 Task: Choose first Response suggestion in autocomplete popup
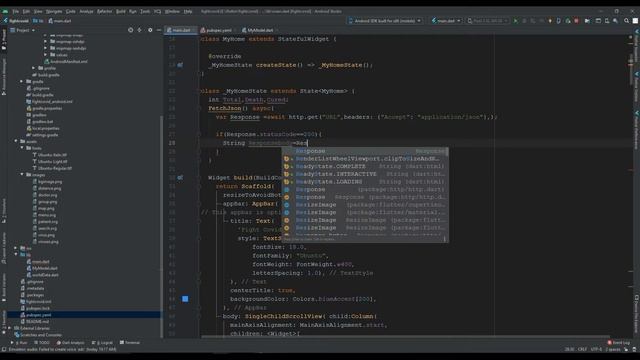click(x=365, y=151)
